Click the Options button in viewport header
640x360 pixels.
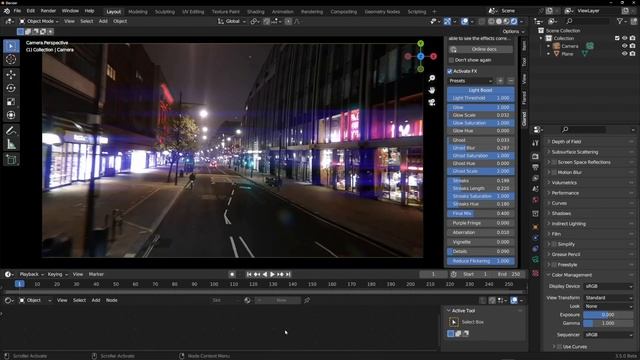pos(513,31)
